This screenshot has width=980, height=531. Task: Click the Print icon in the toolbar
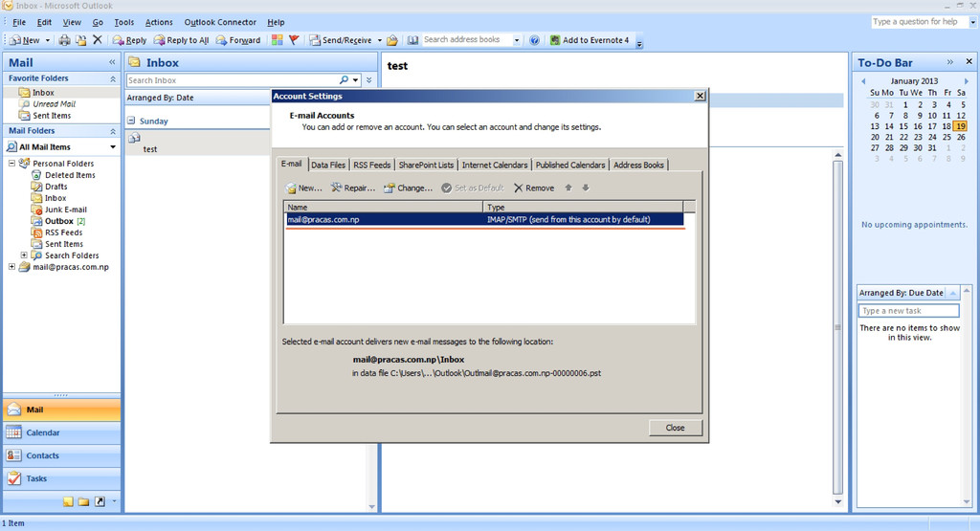point(64,40)
